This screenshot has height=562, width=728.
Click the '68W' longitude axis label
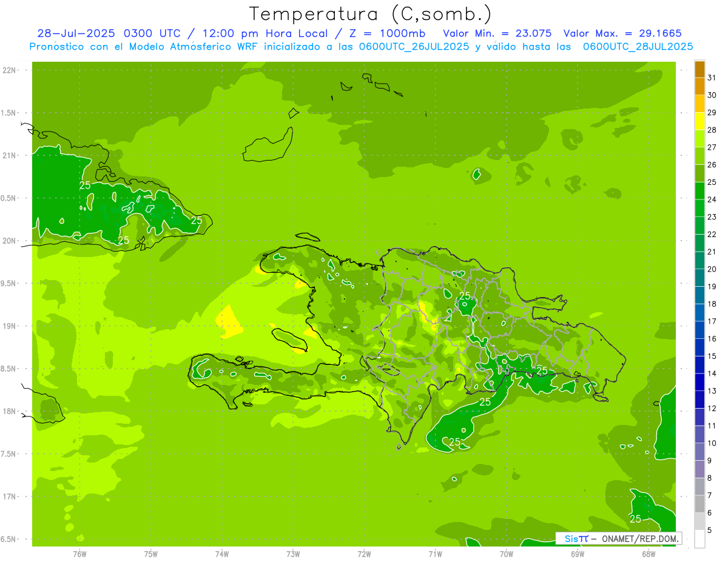[x=648, y=554]
